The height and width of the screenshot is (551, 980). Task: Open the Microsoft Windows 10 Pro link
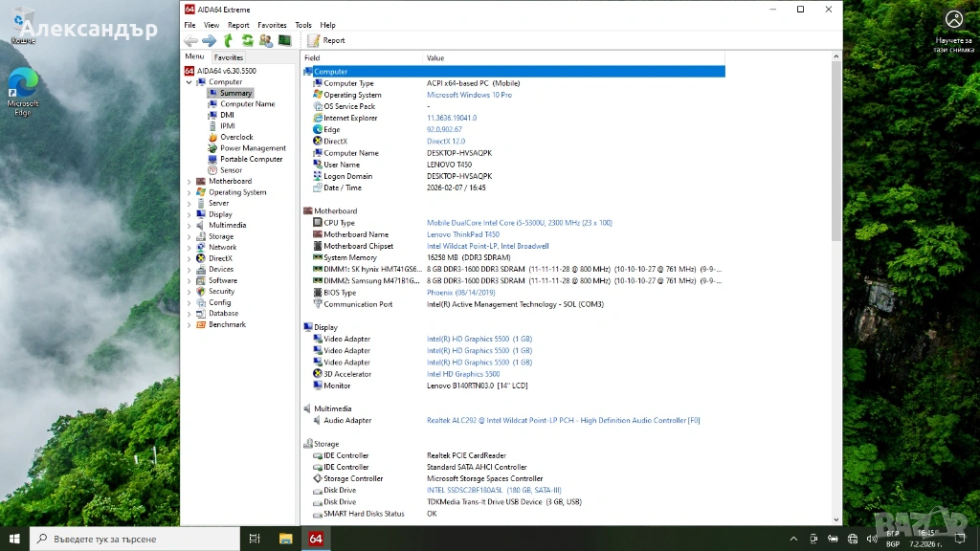[x=469, y=95]
